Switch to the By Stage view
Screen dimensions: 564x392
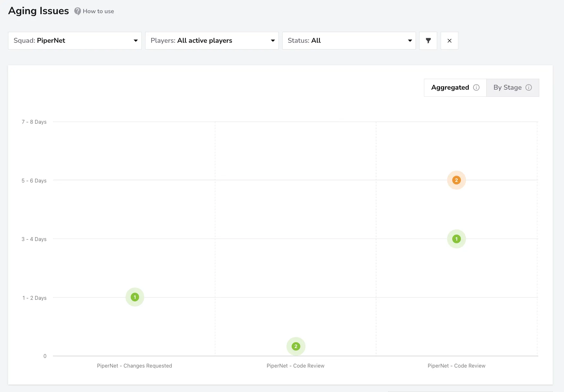pos(513,87)
